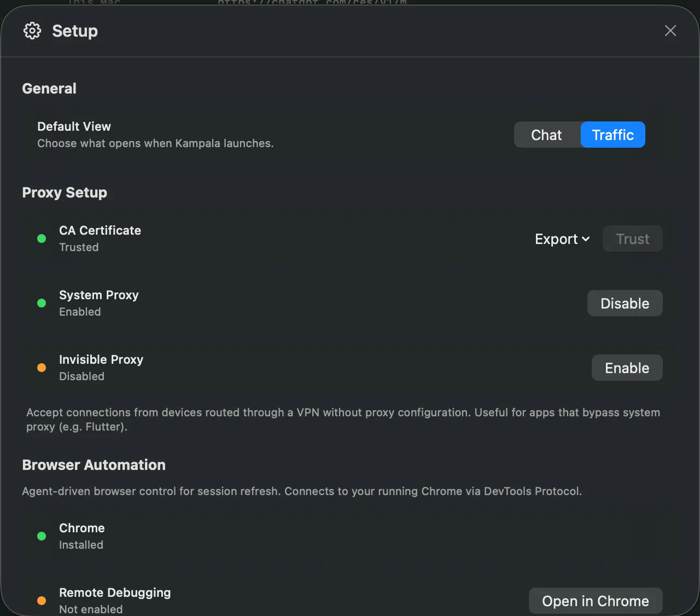This screenshot has height=616, width=700.
Task: Click the Invisible Proxy label
Action: (101, 359)
